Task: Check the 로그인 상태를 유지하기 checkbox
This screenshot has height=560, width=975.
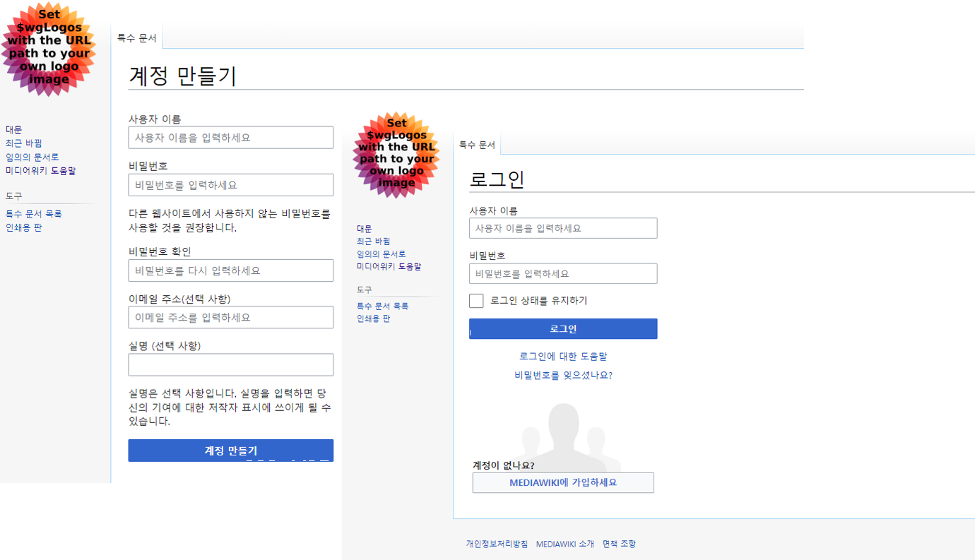Action: click(476, 301)
